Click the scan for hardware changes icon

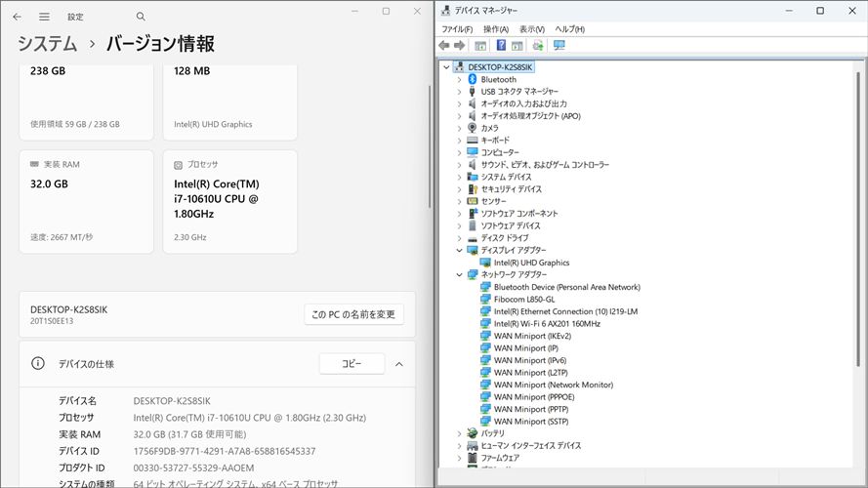click(559, 46)
